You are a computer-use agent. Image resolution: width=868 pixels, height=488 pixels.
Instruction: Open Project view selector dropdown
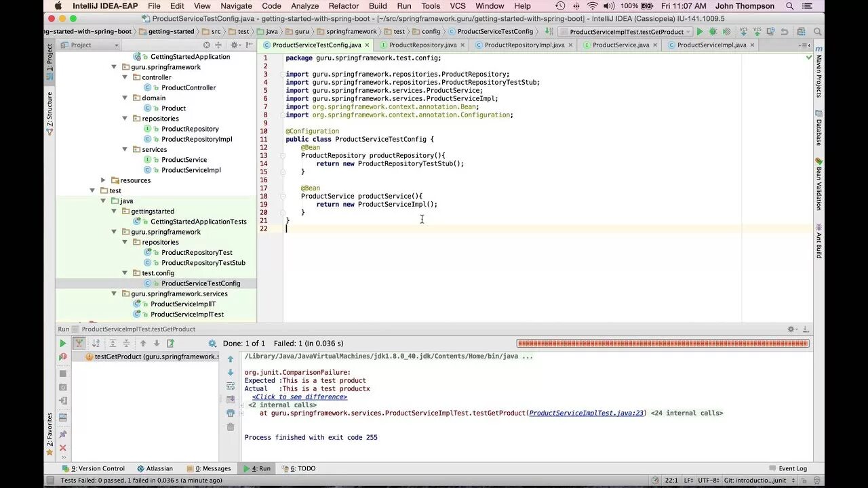[89, 45]
